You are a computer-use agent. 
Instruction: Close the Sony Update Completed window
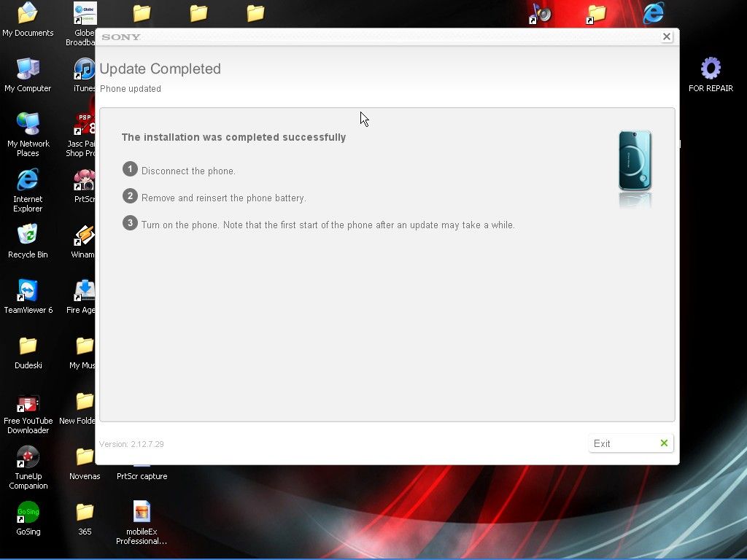coord(666,36)
